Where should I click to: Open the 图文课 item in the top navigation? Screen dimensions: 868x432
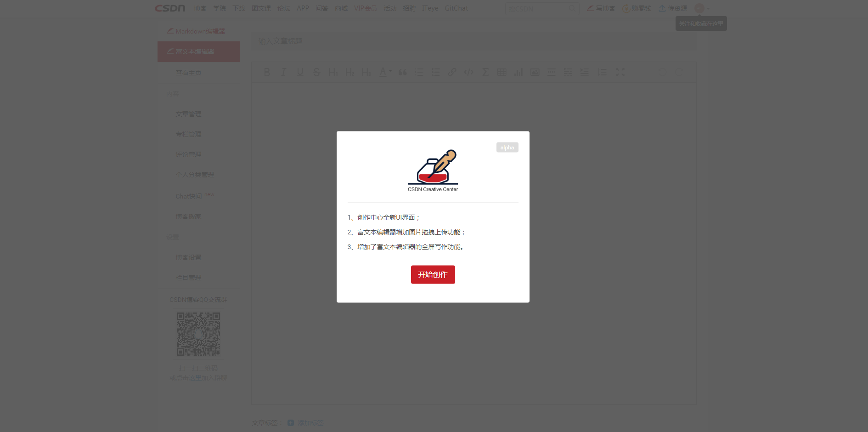coord(261,8)
